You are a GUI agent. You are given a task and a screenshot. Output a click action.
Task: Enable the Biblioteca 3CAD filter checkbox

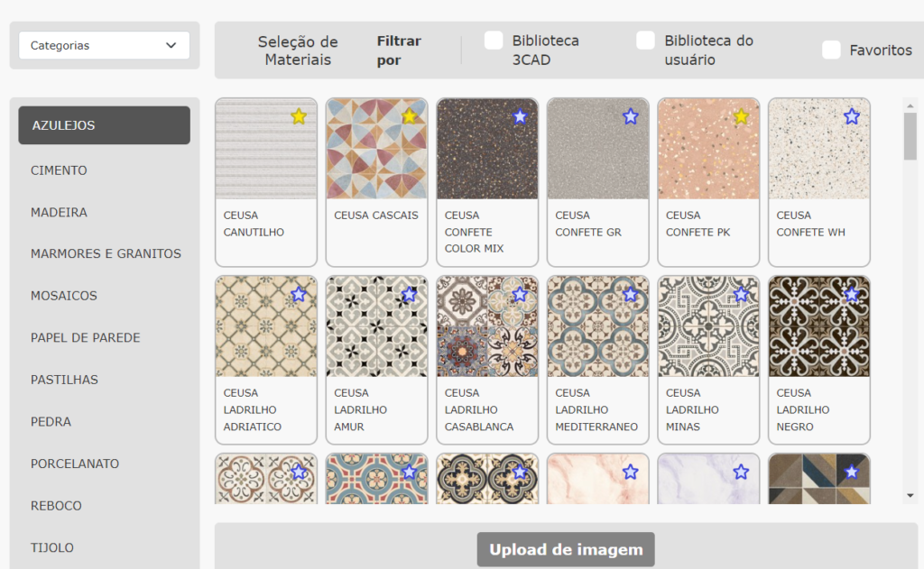click(x=494, y=41)
